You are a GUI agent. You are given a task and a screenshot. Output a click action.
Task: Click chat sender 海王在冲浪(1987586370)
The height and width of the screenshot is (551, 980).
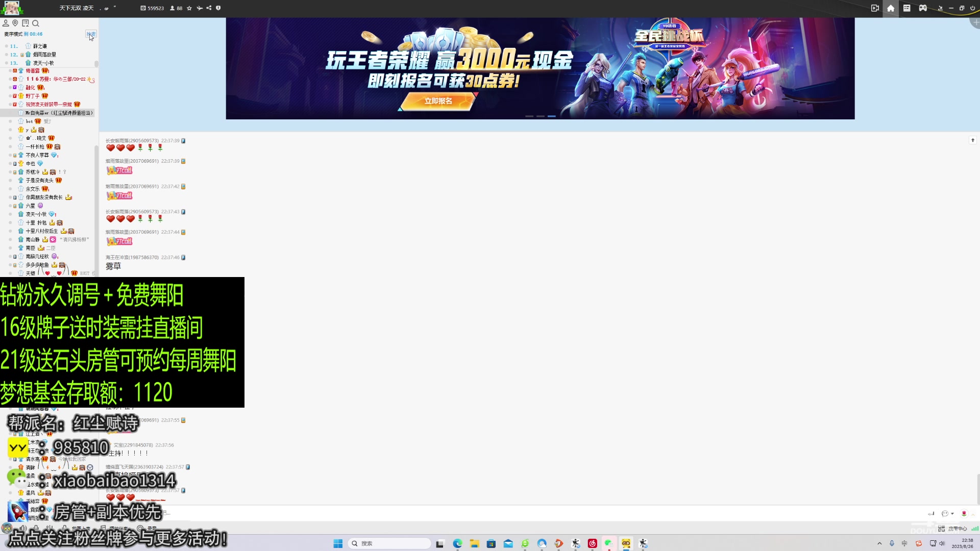(x=132, y=258)
